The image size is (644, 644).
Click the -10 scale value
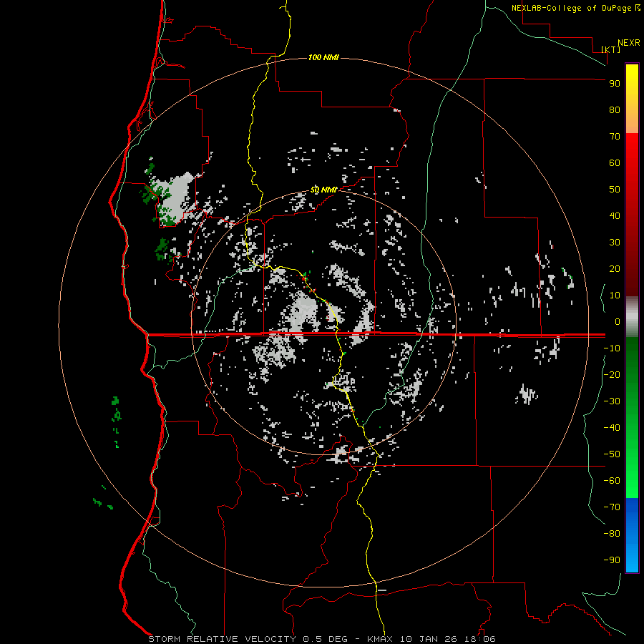click(612, 348)
